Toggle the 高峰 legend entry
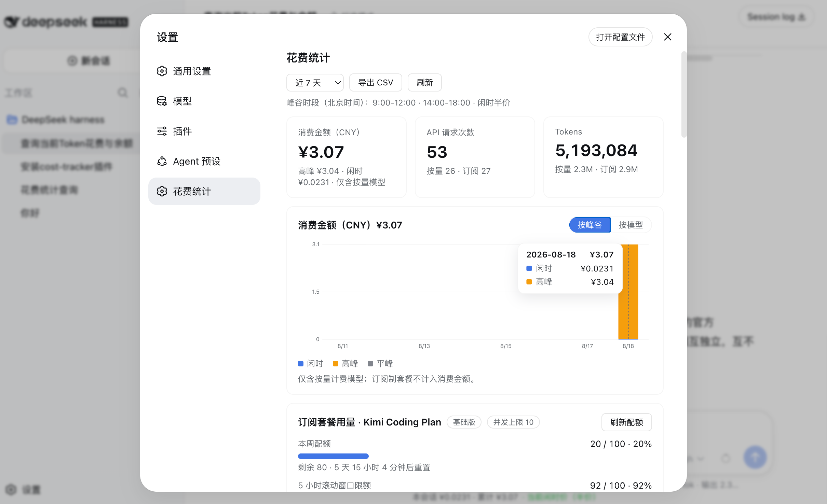This screenshot has width=827, height=504. point(345,364)
